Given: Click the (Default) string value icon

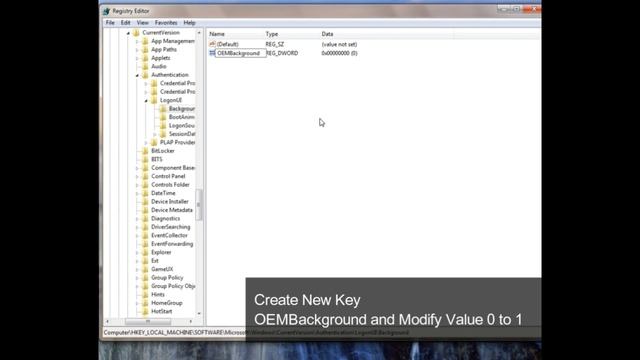Looking at the screenshot, I should (212, 44).
